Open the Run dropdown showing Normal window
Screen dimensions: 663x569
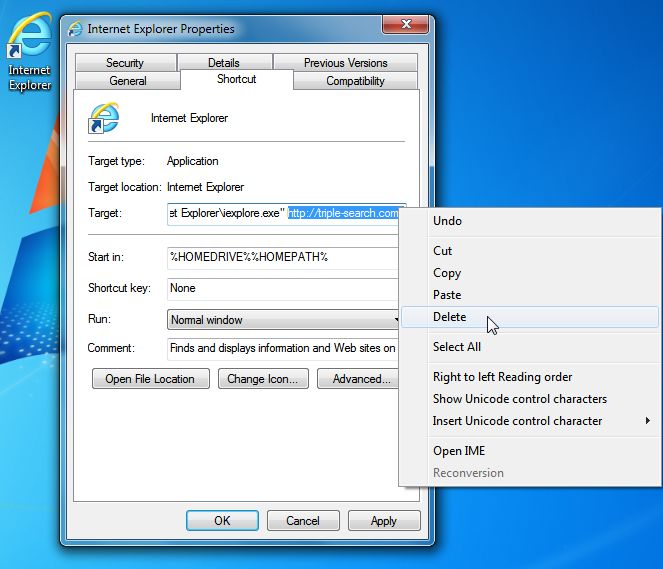point(283,320)
